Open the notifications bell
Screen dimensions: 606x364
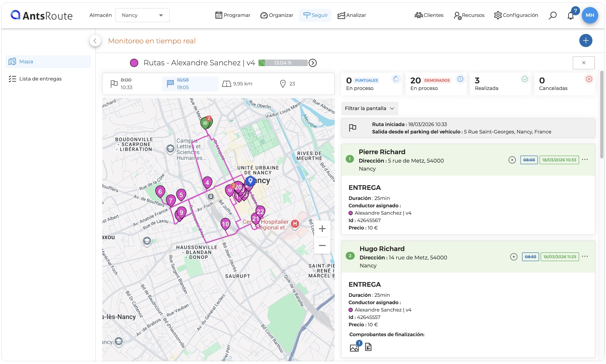(x=571, y=16)
